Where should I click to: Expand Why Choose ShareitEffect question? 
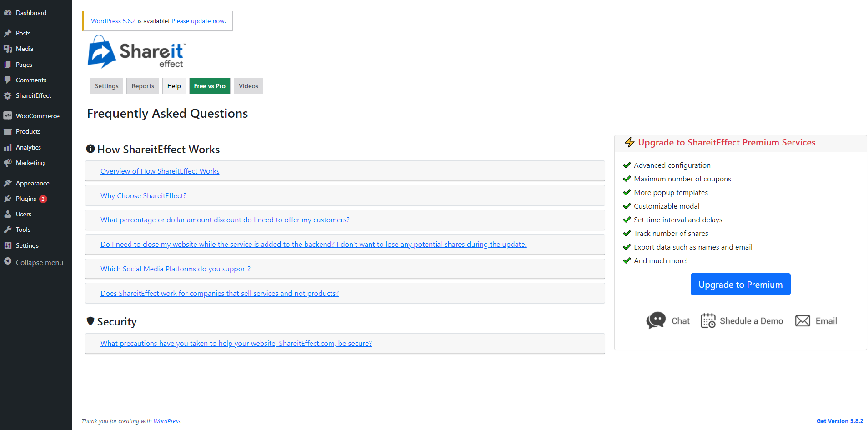143,195
